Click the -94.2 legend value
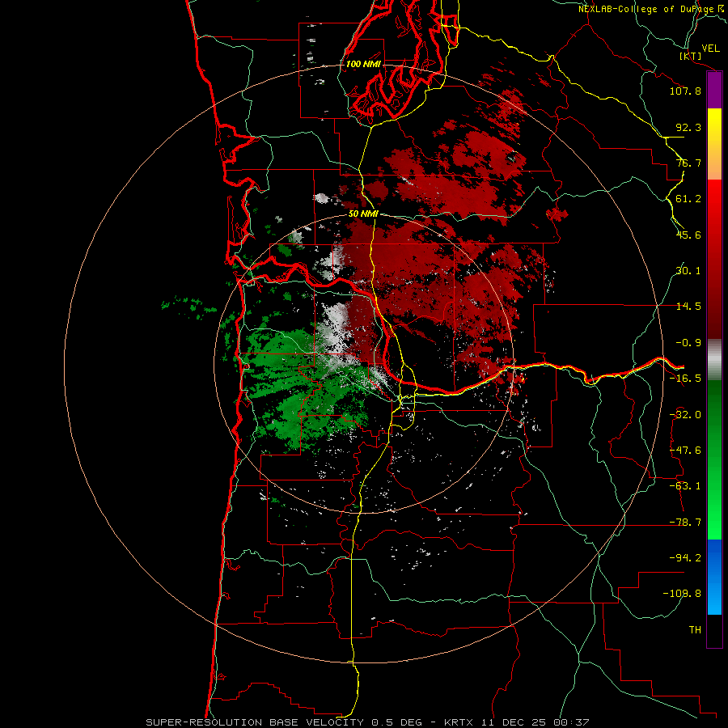Image resolution: width=728 pixels, height=728 pixels. coord(685,558)
